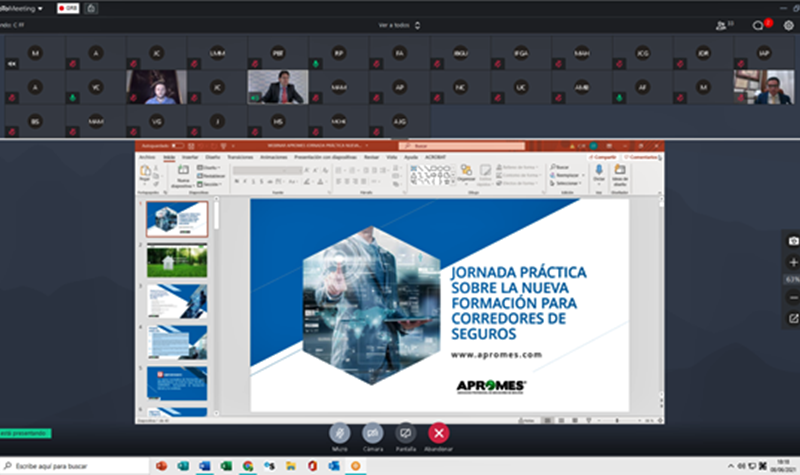Toggle italic formatting K button
This screenshot has width=800, height=475.
click(x=245, y=181)
